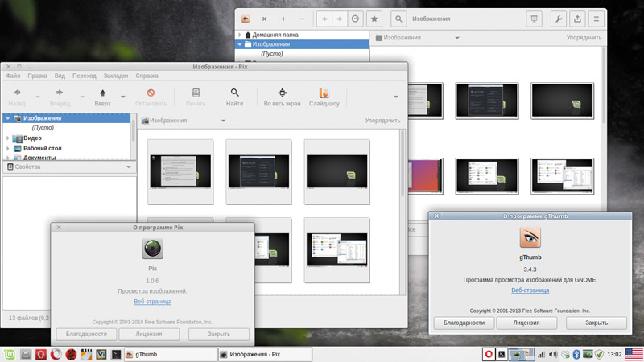644x362 pixels.
Task: Switch Pix to fullscreen (Во весь экран)
Action: [283, 97]
